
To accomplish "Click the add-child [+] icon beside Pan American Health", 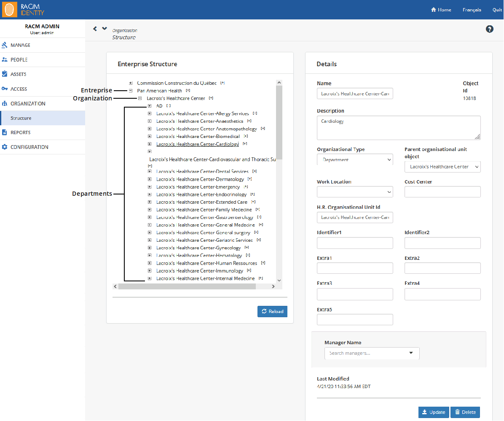I will (188, 90).
